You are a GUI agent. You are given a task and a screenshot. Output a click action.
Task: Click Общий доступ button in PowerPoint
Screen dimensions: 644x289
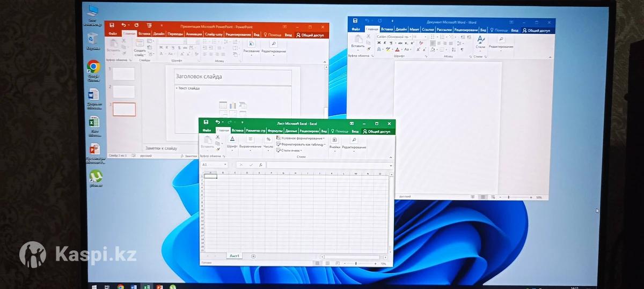311,35
